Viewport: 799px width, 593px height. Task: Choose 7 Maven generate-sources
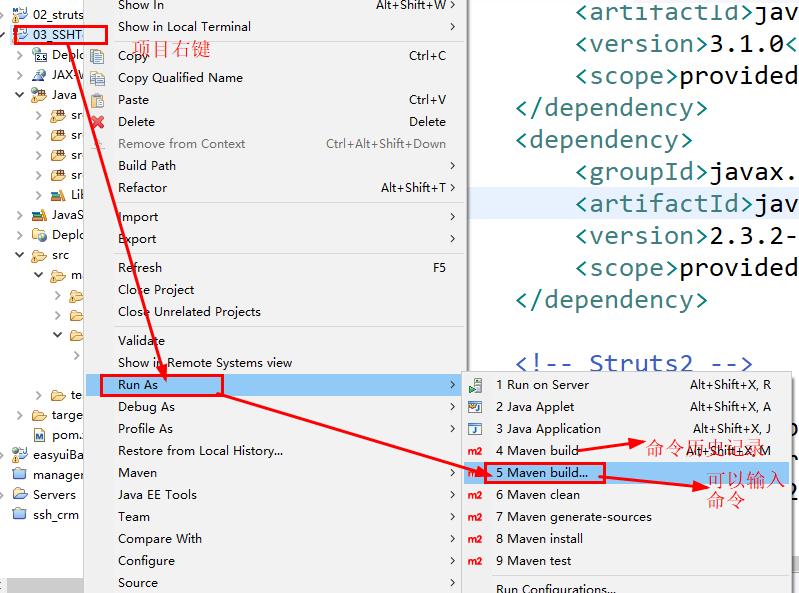tap(627, 517)
